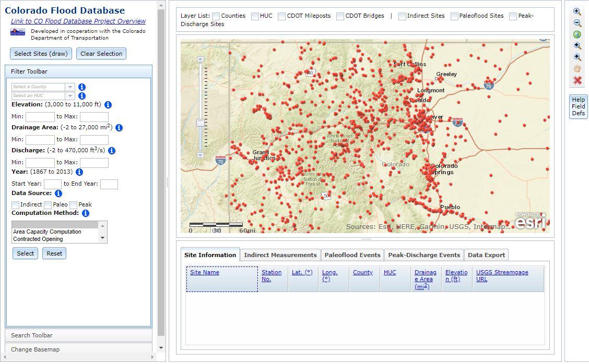Click the filter Select button
This screenshot has height=364, width=589.
click(25, 253)
